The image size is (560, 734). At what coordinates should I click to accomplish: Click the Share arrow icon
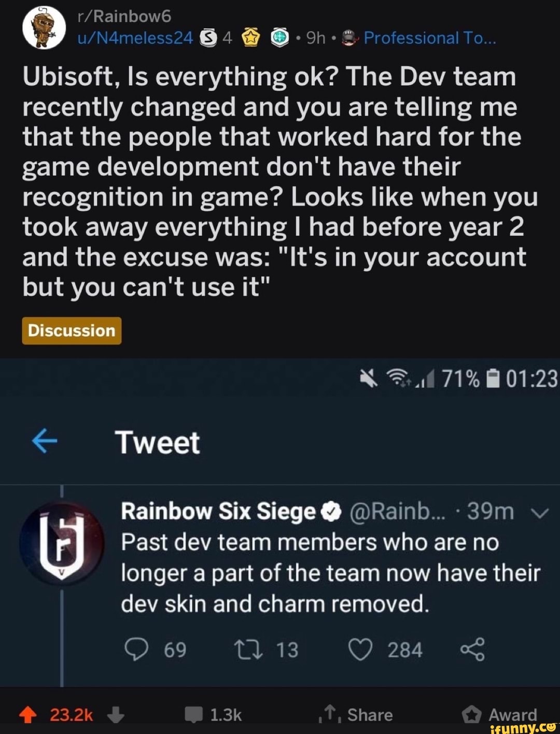[329, 714]
